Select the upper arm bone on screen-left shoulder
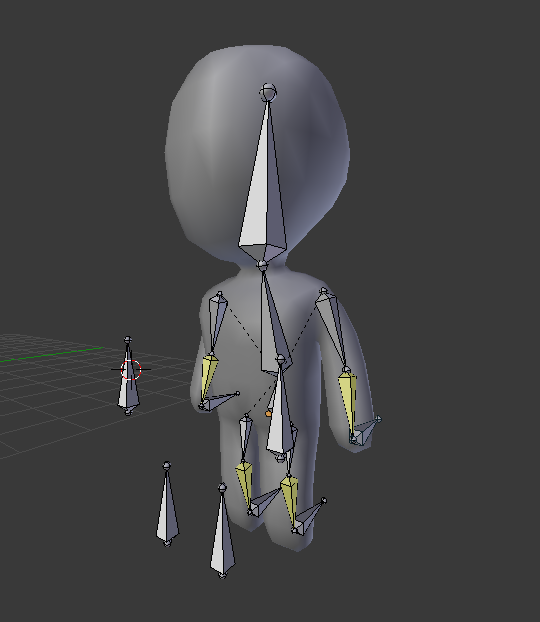The height and width of the screenshot is (622, 540). [x=217, y=322]
